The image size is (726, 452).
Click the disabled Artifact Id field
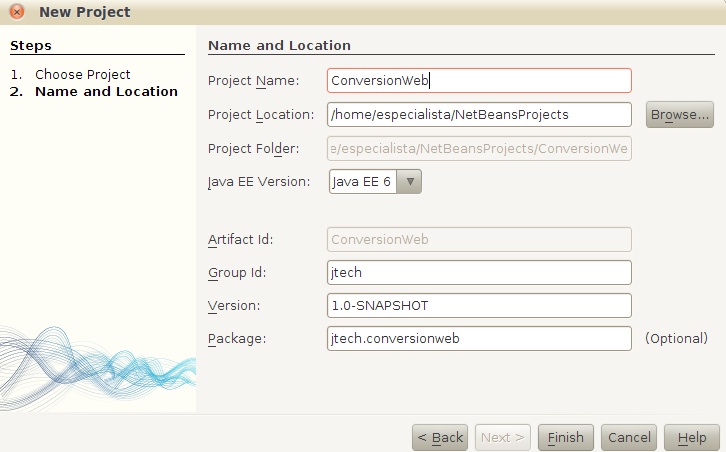click(x=479, y=239)
